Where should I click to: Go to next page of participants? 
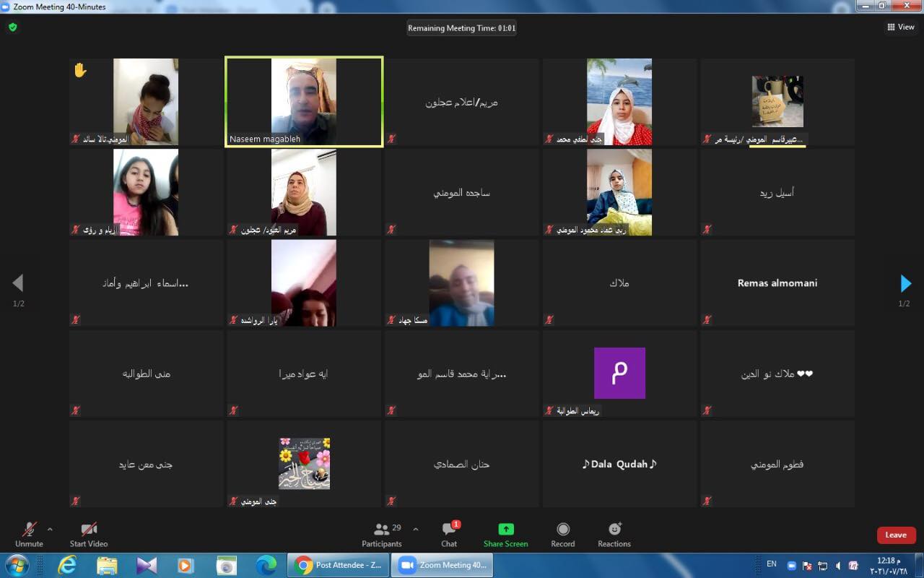click(905, 283)
